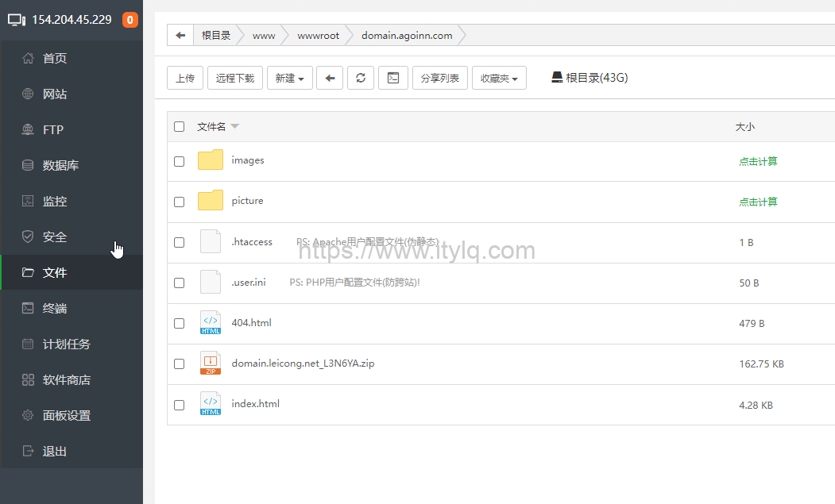Image resolution: width=835 pixels, height=504 pixels.
Task: Click 根目录(43G) disk usage indicator
Action: point(590,77)
